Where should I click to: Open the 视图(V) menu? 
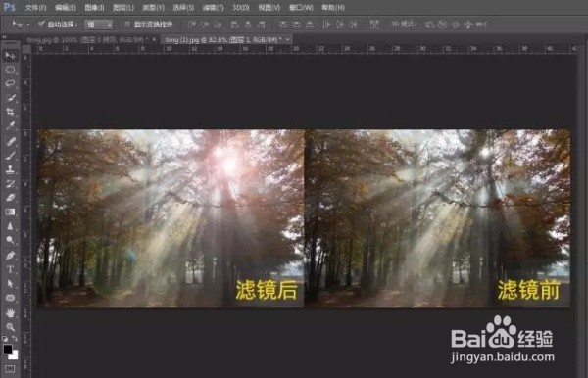pyautogui.click(x=269, y=7)
